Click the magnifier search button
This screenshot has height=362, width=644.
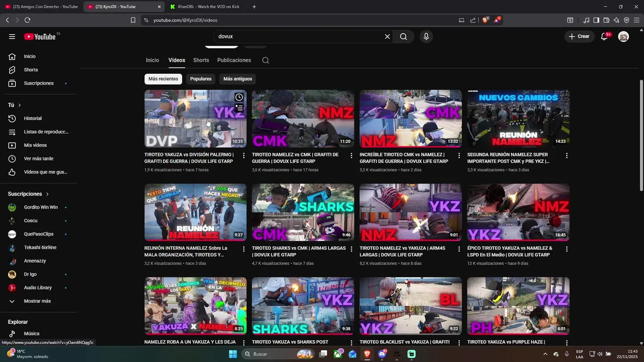404,37
